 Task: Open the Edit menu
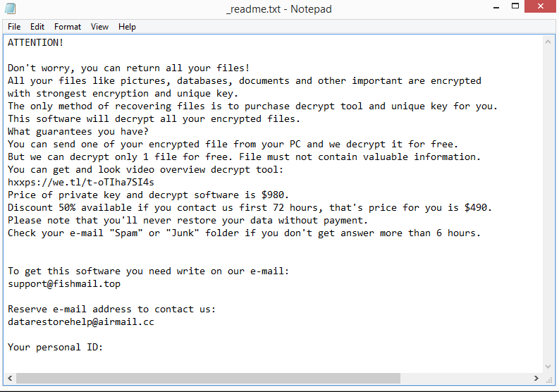point(37,27)
